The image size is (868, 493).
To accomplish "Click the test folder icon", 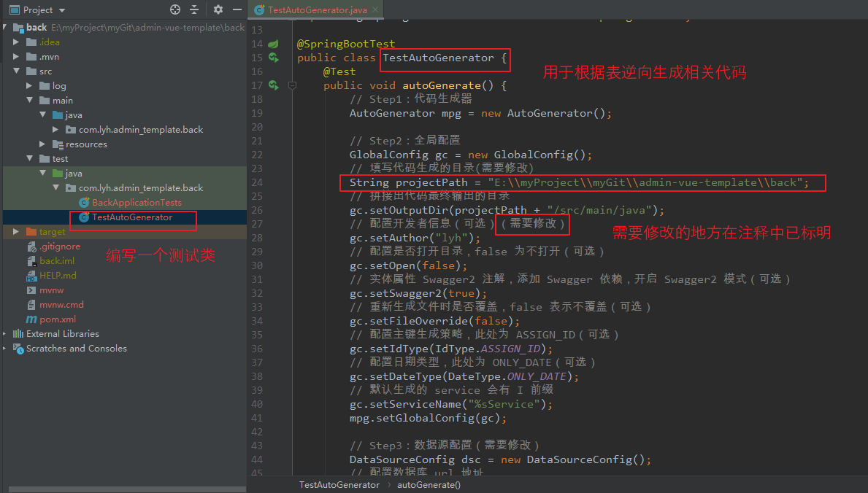I will (45, 159).
